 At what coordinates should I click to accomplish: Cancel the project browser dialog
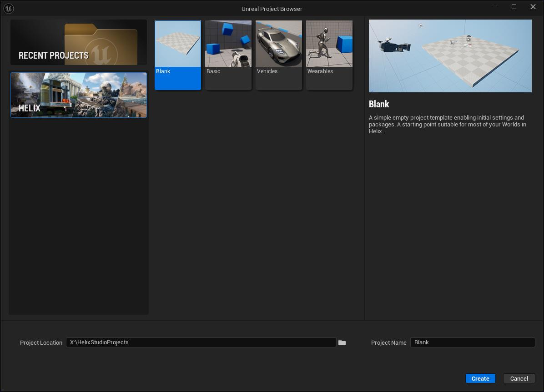519,378
